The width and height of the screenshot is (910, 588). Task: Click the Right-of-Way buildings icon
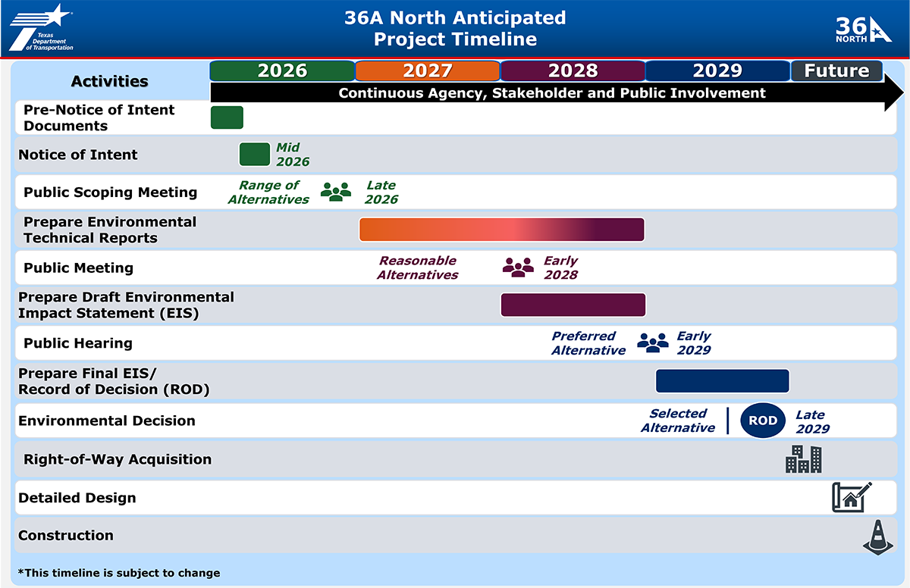[x=804, y=458]
